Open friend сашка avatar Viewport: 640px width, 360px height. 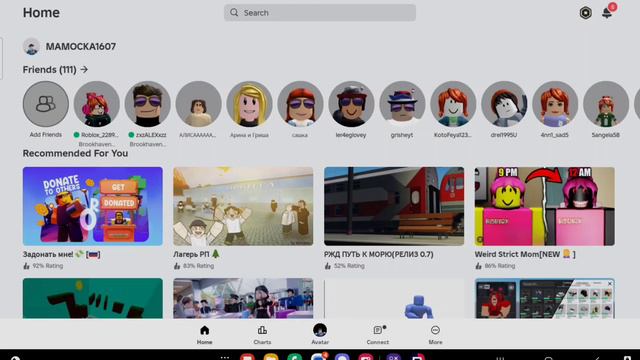pos(300,104)
